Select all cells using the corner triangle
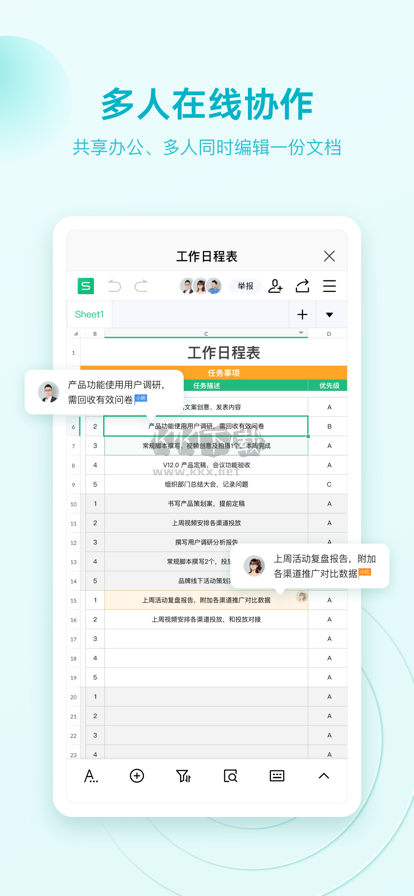 coord(76,333)
